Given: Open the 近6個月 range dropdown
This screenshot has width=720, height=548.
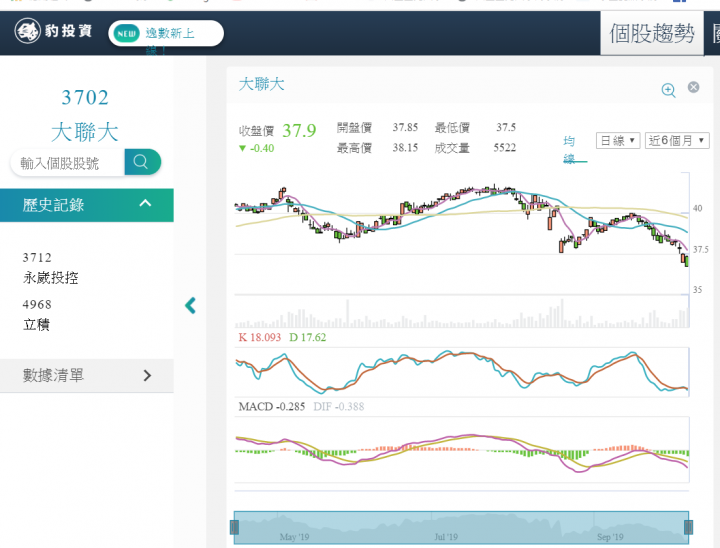Looking at the screenshot, I should point(677,140).
